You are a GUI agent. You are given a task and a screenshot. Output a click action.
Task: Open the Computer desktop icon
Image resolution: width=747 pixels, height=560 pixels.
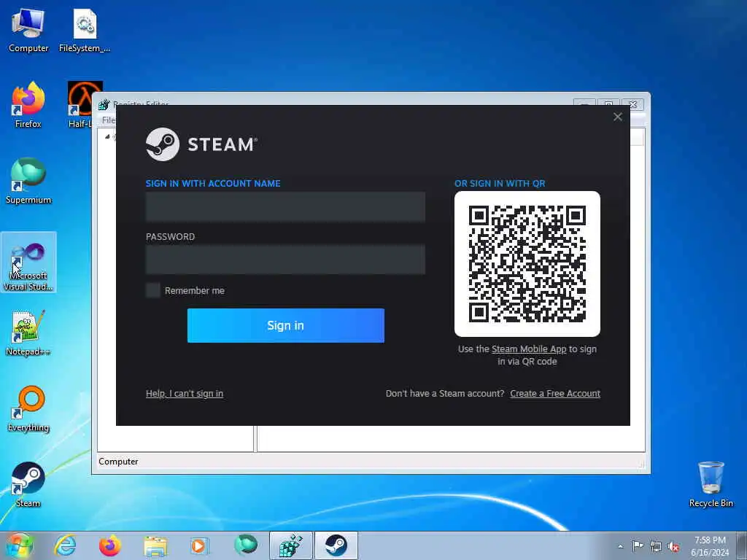click(28, 31)
